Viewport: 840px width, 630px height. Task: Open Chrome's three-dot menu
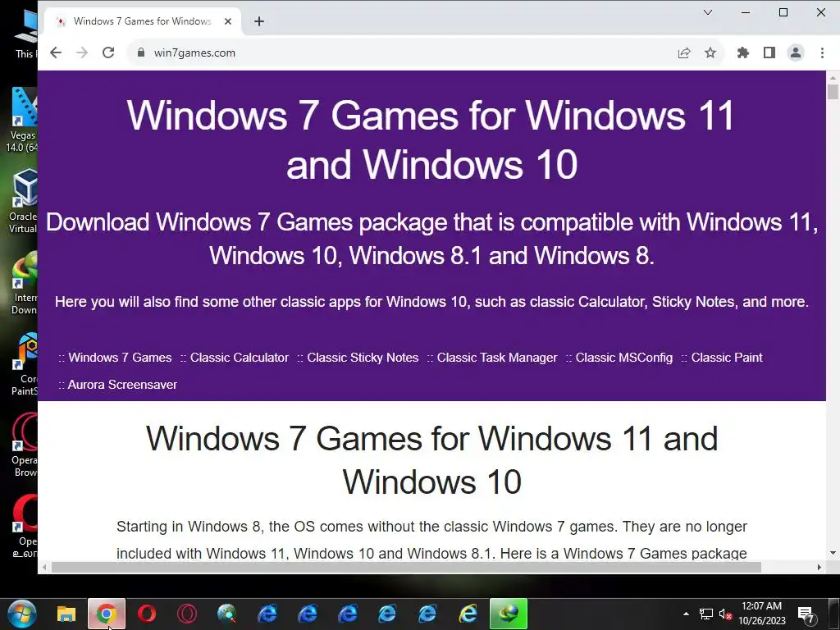[x=822, y=52]
